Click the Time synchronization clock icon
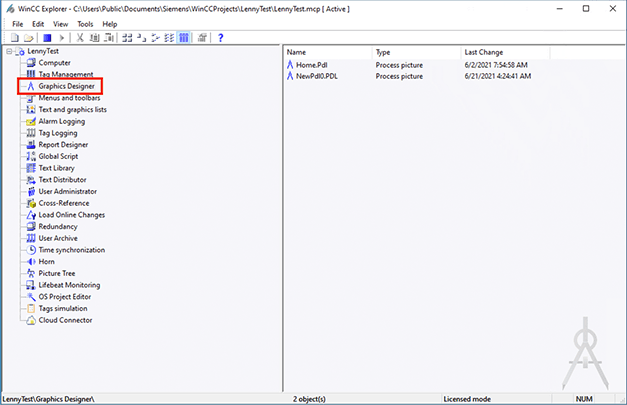Viewport: 627px width, 405px height. pos(31,250)
